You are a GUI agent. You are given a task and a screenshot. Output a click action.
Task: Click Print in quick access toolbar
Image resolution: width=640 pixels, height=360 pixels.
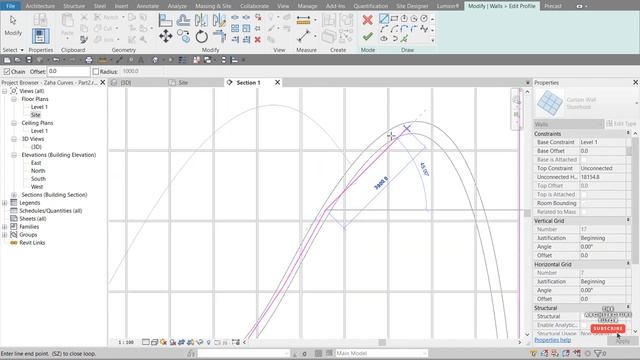89,60
